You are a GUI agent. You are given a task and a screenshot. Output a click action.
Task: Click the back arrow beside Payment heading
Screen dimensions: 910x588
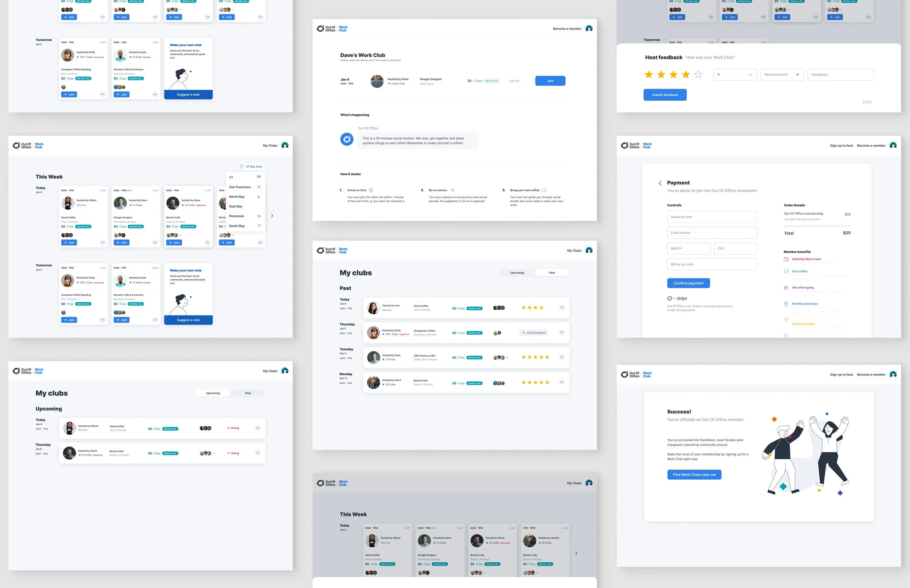[x=660, y=183]
